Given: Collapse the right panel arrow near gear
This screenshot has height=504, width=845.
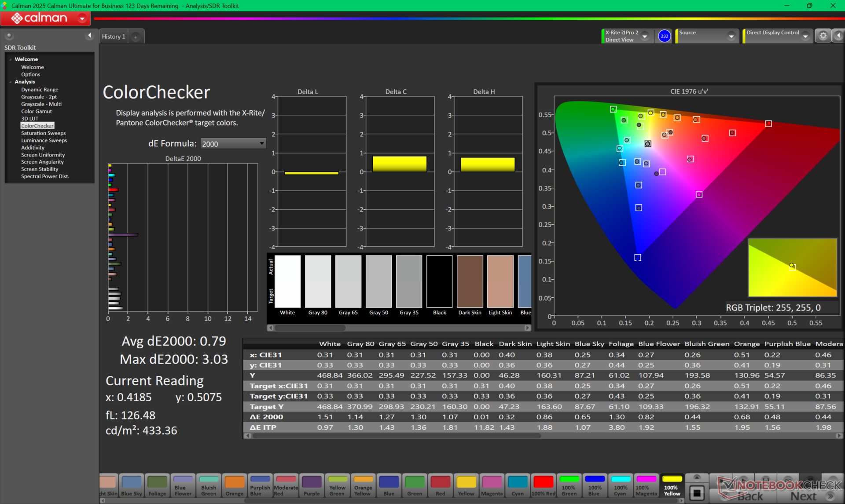Looking at the screenshot, I should point(838,36).
